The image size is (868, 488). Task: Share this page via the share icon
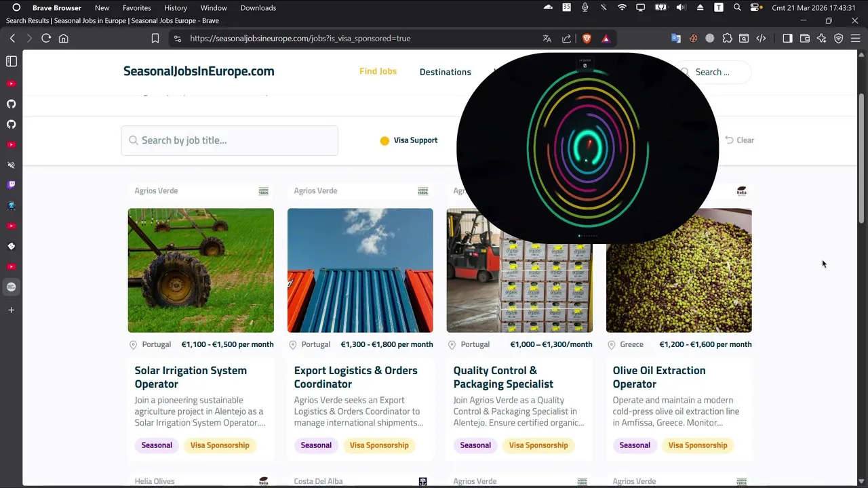[x=567, y=39]
